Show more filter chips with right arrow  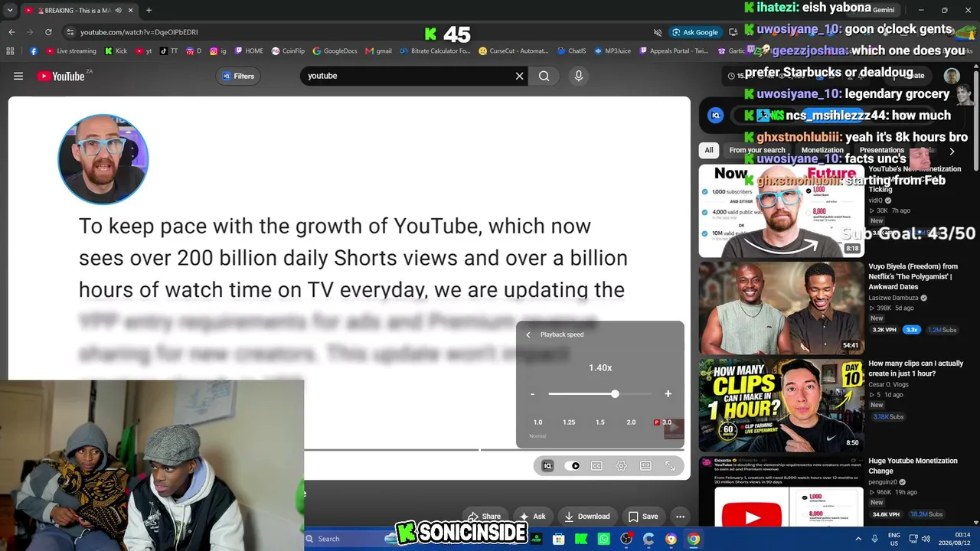tap(952, 151)
